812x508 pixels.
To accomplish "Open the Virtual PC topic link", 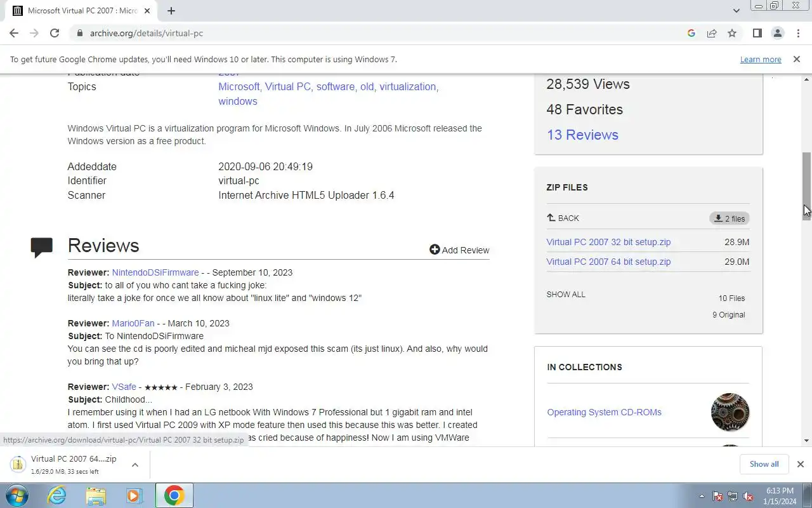I will coord(288,87).
